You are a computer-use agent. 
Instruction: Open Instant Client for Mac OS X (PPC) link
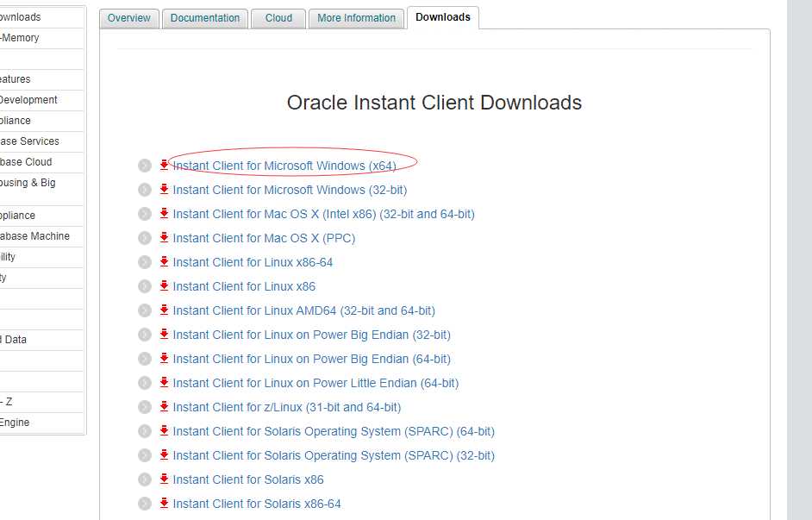[x=264, y=238]
